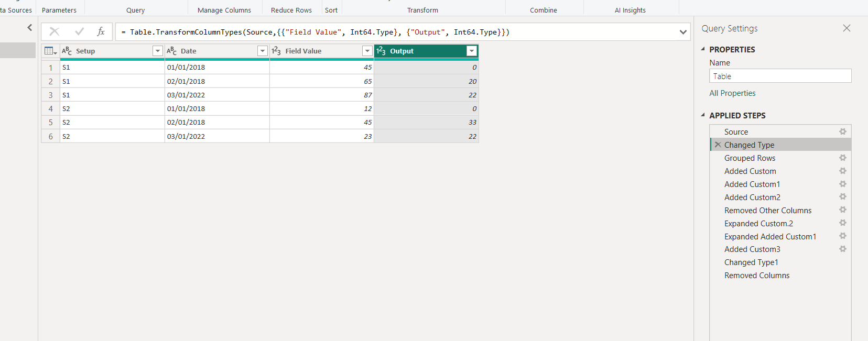
Task: Click the Field Value cell showing 87
Action: click(322, 95)
